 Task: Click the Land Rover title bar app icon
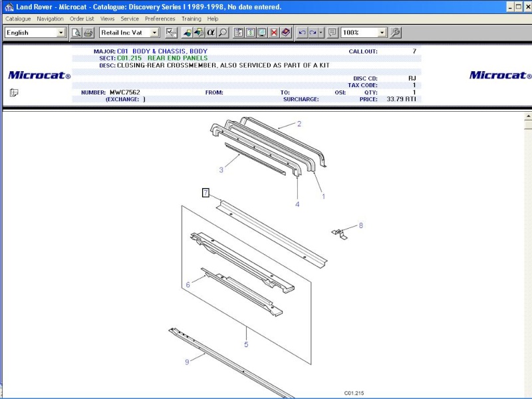click(9, 7)
